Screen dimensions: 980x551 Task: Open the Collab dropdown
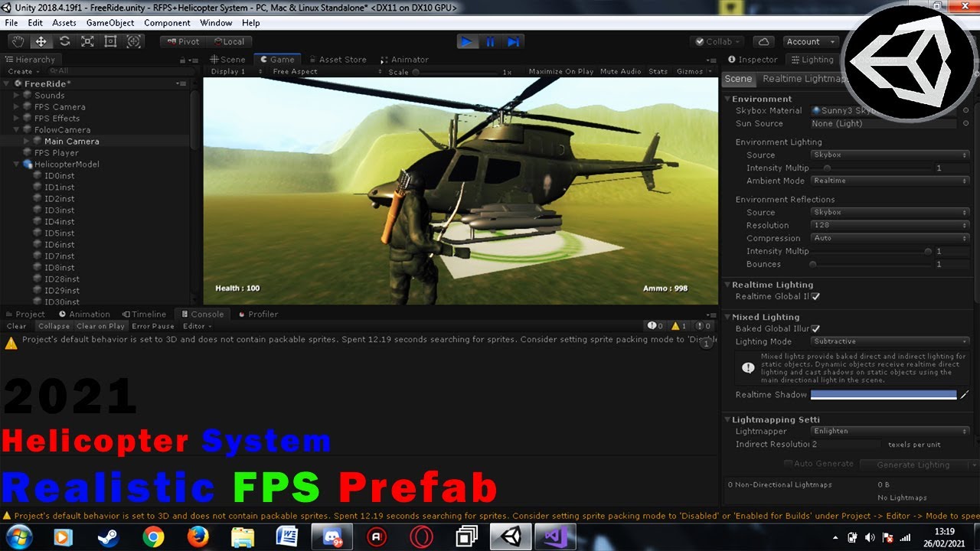click(719, 41)
